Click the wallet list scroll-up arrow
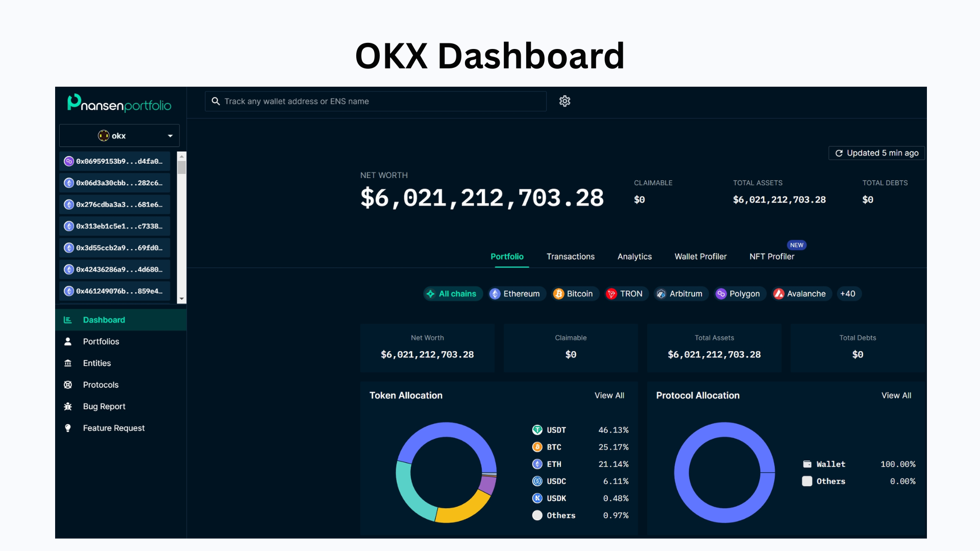Screen dimensions: 980x551 tap(182, 156)
